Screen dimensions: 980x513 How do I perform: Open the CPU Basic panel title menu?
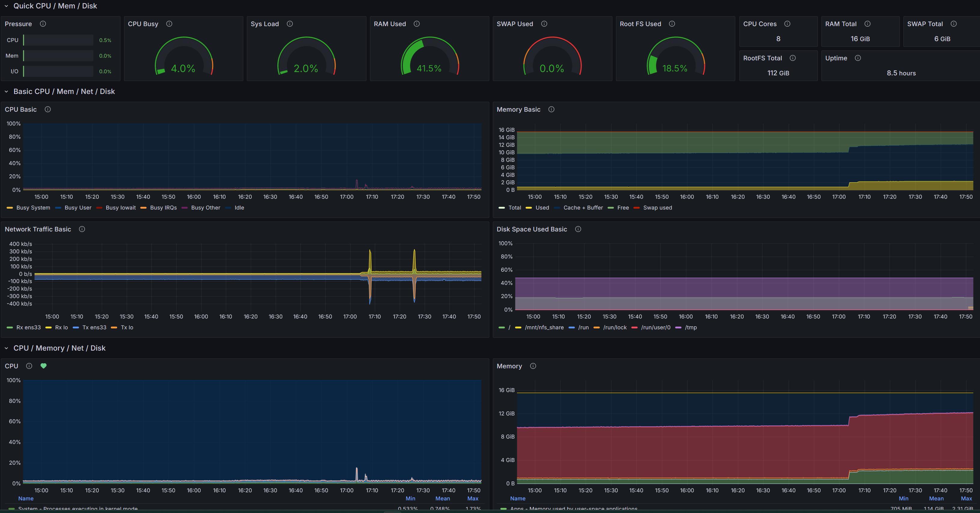tap(20, 109)
